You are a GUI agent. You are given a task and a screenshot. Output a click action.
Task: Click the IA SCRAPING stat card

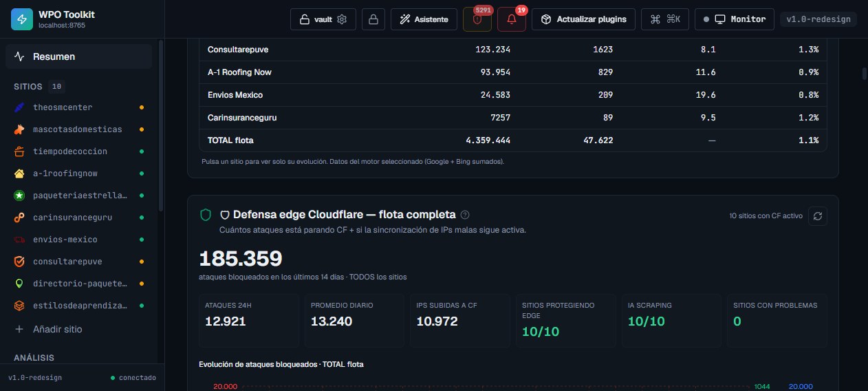click(x=671, y=321)
